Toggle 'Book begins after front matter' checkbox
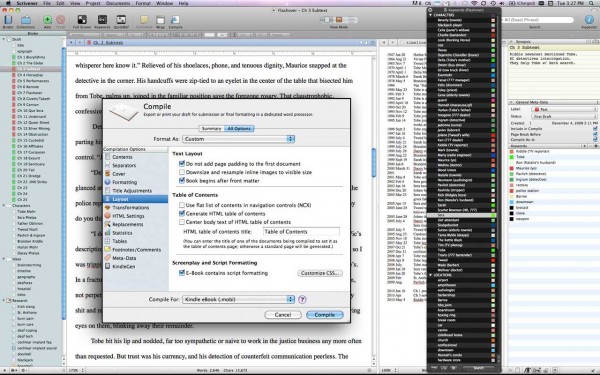The height and width of the screenshot is (375, 600). [182, 180]
